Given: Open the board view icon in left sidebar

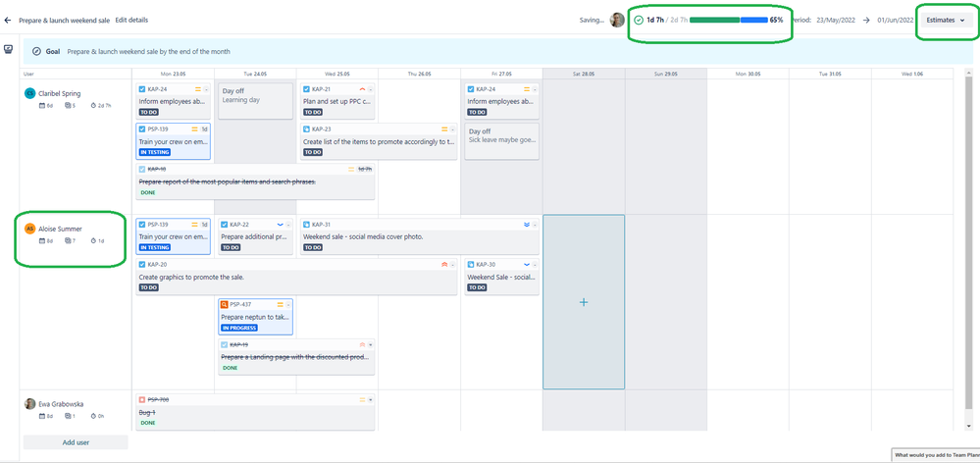Looking at the screenshot, I should [8, 49].
